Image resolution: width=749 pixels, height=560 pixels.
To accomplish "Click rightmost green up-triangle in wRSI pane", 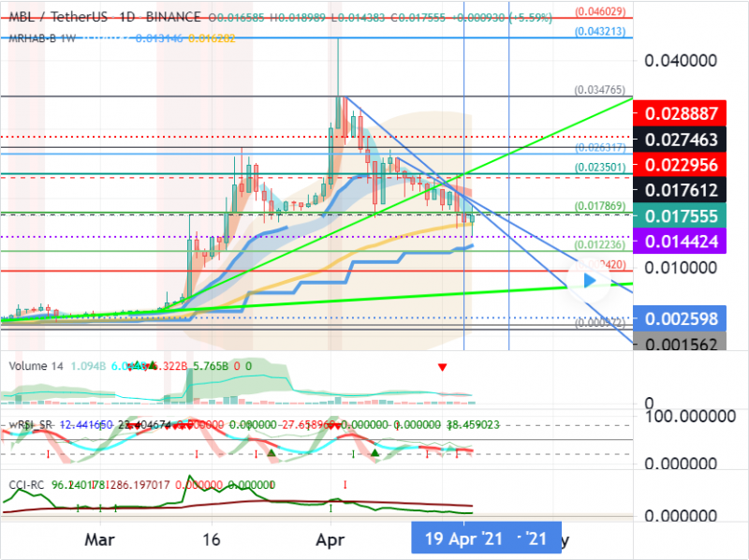I will click(374, 454).
